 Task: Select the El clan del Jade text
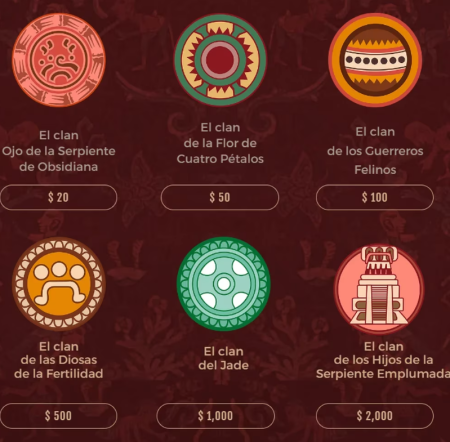pos(223,358)
